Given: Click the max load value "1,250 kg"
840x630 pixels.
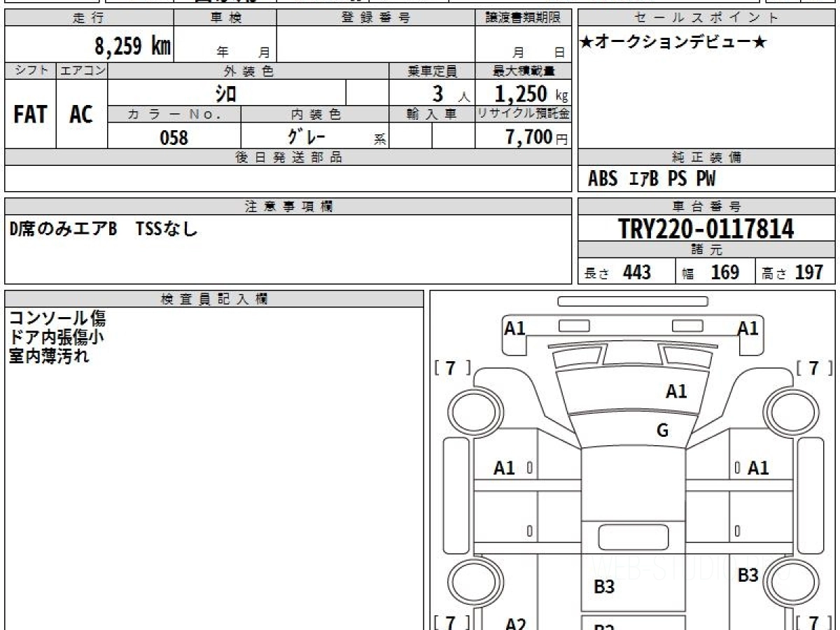Looking at the screenshot, I should pyautogui.click(x=531, y=94).
